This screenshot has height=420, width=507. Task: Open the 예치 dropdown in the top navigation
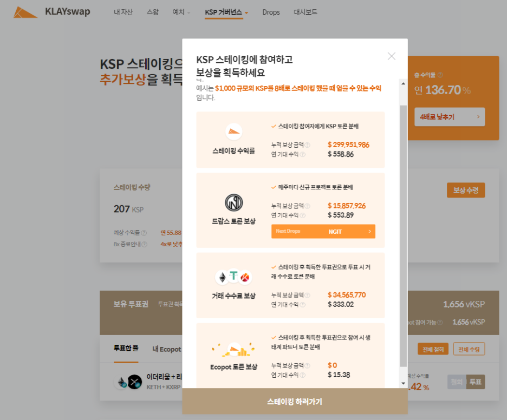tap(181, 12)
